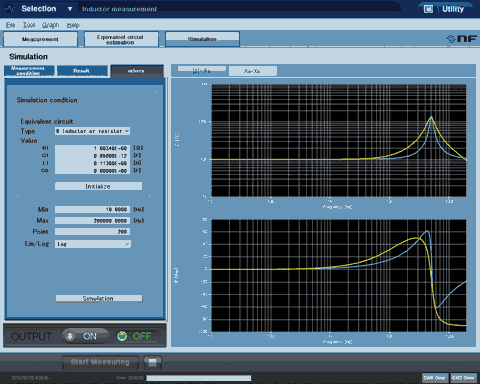Screen dimensions: 480x384
Task: Click the Utility window icon
Action: point(428,9)
